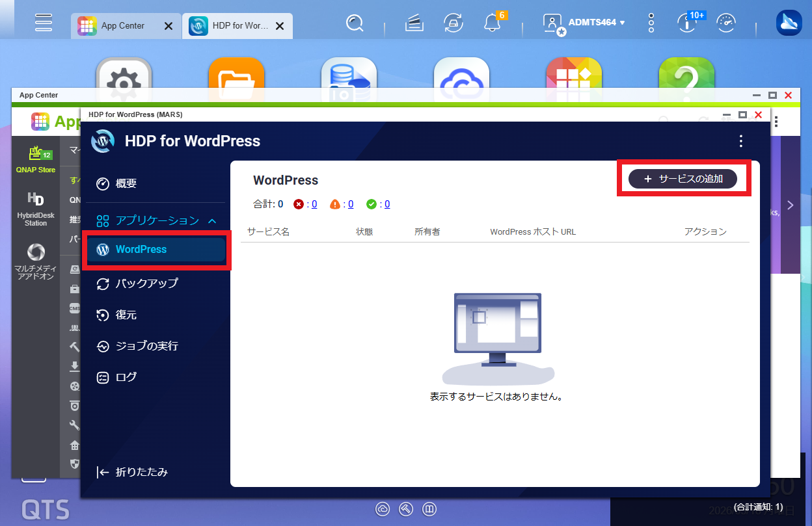
Task: Click the 所有者 column header
Action: tap(427, 231)
